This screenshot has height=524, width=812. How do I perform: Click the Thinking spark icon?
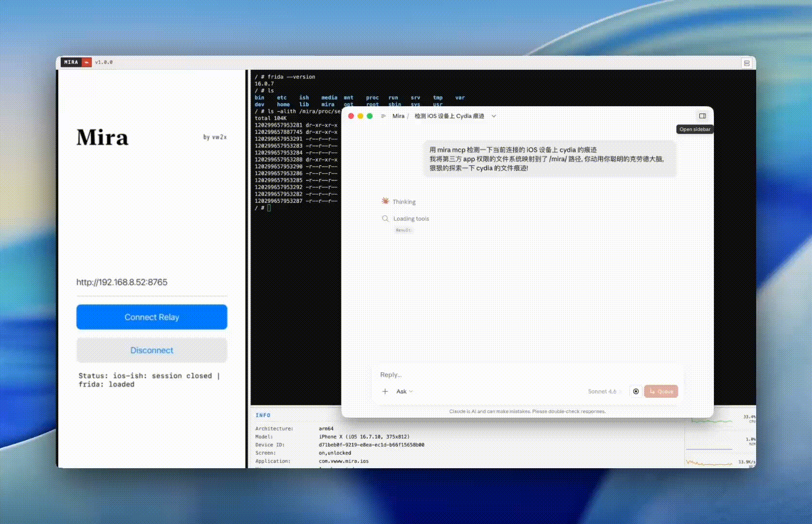(385, 201)
